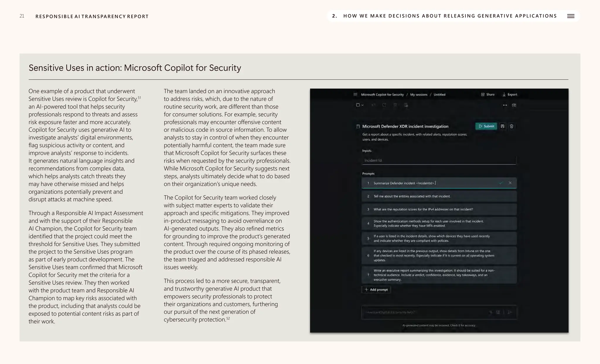Expand the chevron next to select checkbox
600x364 pixels.
(x=363, y=105)
